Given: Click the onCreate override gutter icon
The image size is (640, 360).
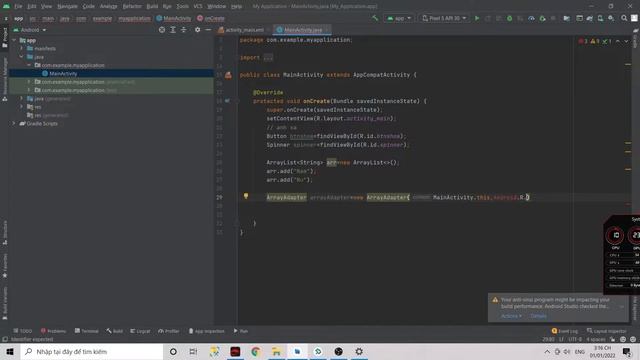Looking at the screenshot, I should [x=227, y=101].
